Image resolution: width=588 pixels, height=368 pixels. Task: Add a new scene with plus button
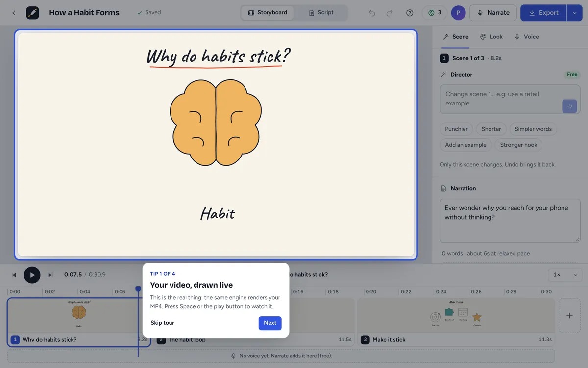pos(569,315)
